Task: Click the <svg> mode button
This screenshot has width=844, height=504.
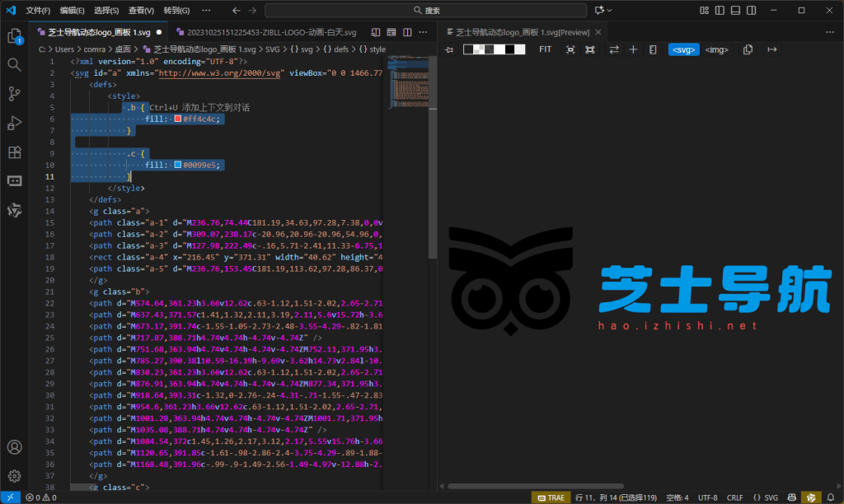Action: (683, 49)
